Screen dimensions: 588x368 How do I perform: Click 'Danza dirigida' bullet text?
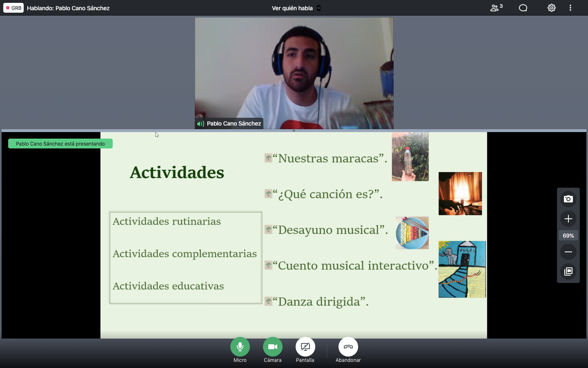click(321, 302)
